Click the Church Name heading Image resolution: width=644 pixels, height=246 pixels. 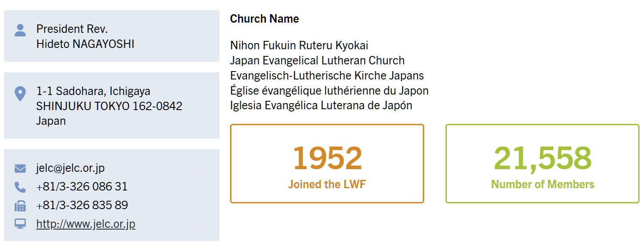coord(264,19)
